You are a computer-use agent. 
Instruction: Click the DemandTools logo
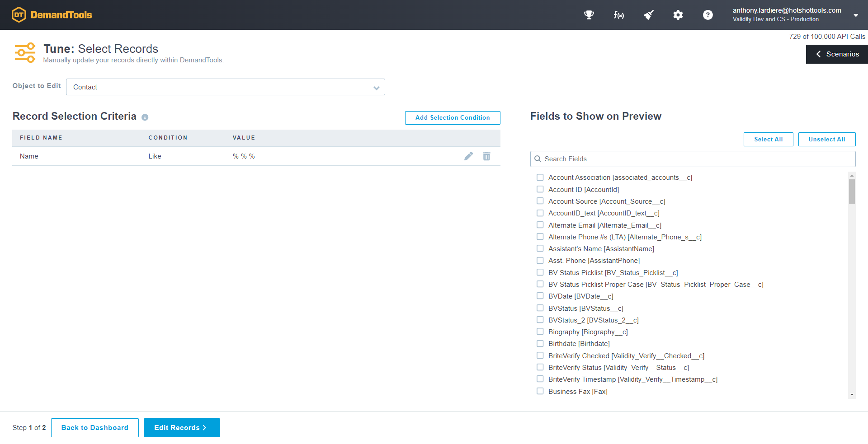click(52, 15)
